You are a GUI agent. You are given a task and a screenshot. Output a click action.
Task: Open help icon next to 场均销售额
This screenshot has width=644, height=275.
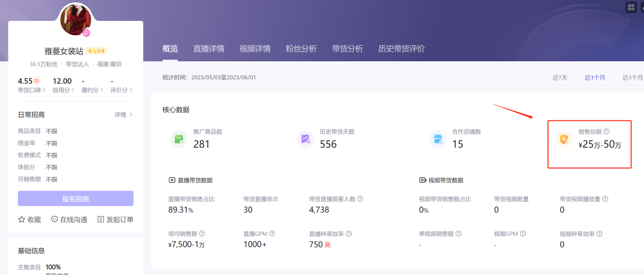[x=202, y=233]
